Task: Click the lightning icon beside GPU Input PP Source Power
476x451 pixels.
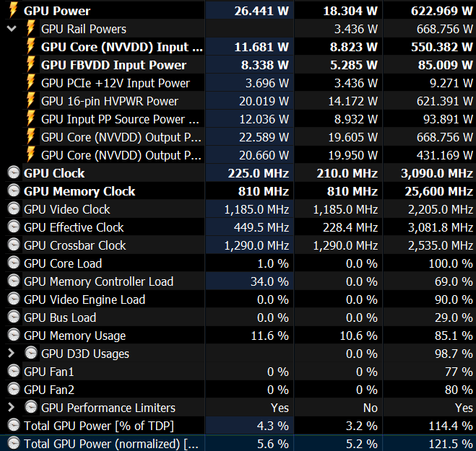Action: coord(30,118)
